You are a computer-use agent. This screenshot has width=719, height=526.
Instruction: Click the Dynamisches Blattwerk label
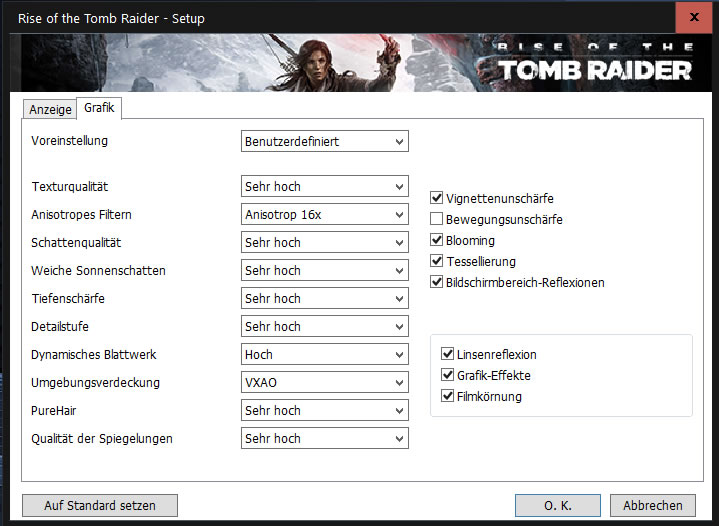point(94,354)
